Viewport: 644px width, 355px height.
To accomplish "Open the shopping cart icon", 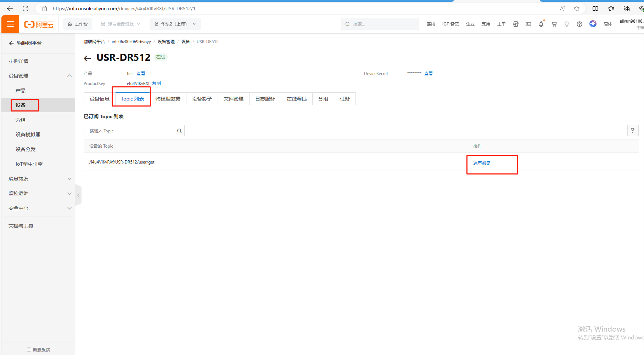I will [x=554, y=24].
